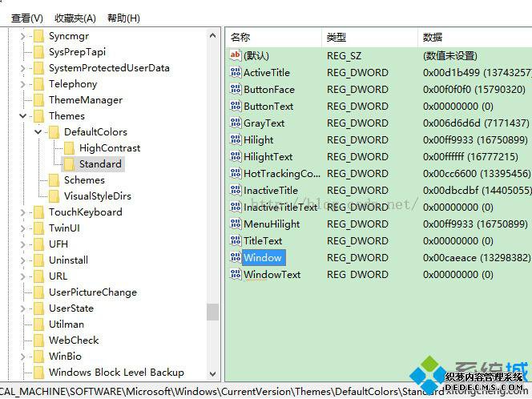Image resolution: width=532 pixels, height=399 pixels.
Task: Click the data 0x00f0f0f0 (15790320)
Action: 474,90
